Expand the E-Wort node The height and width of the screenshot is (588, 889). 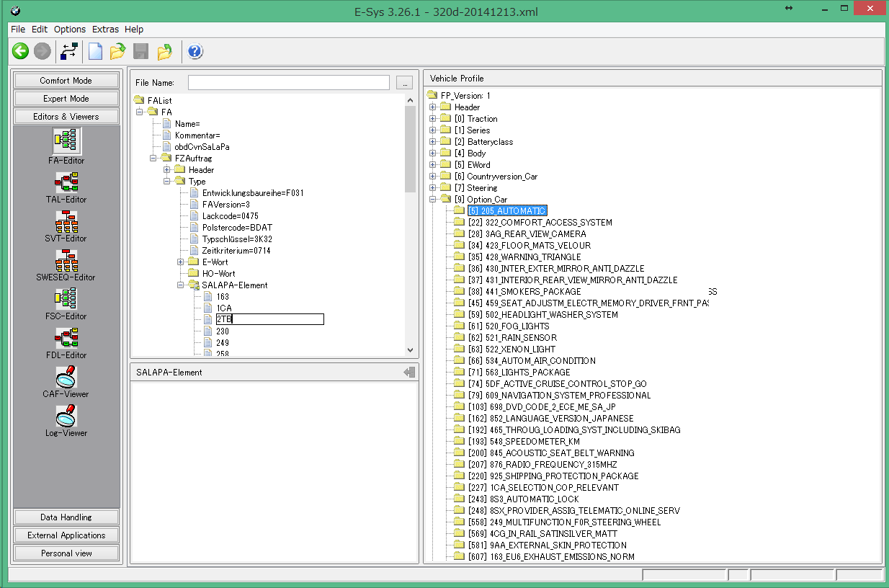181,262
